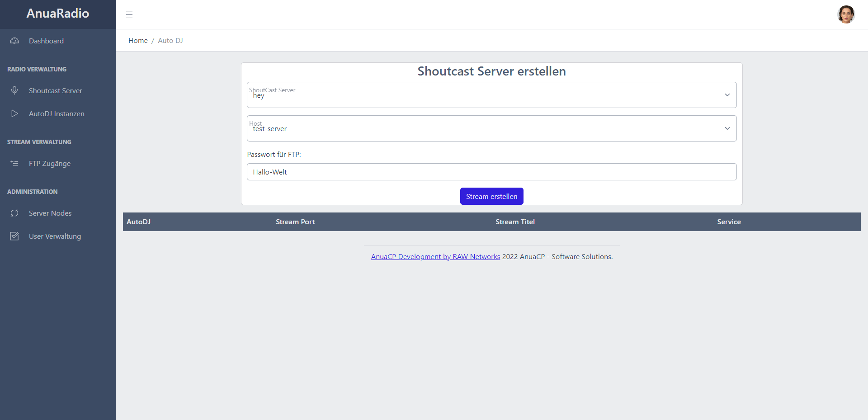
Task: Toggle the sidebar hamburger menu icon
Action: [129, 14]
